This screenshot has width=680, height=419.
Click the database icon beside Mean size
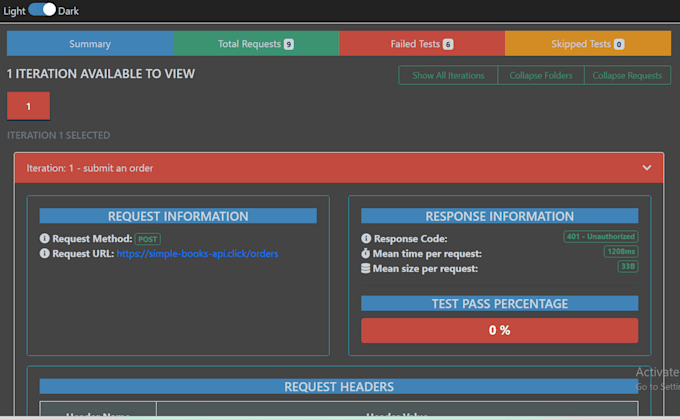[x=366, y=268]
